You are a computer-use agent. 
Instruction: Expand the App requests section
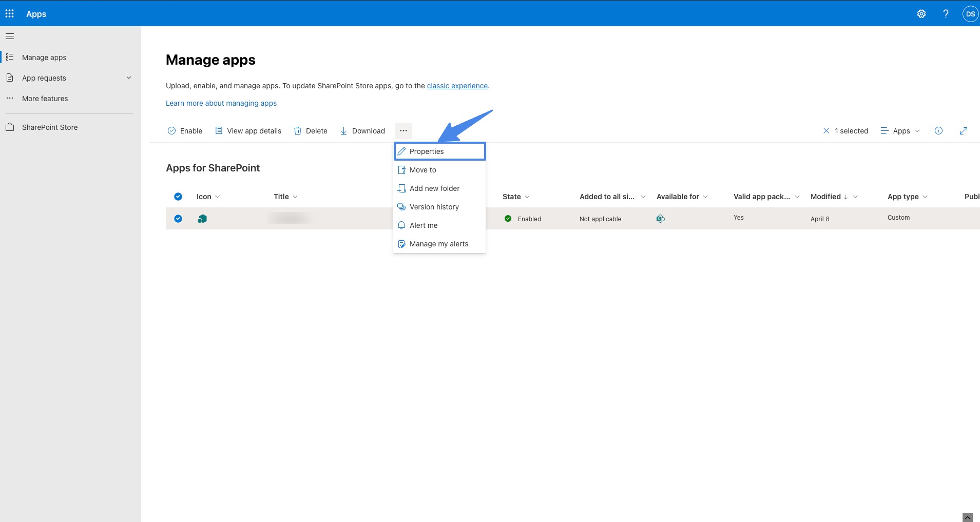click(x=128, y=78)
